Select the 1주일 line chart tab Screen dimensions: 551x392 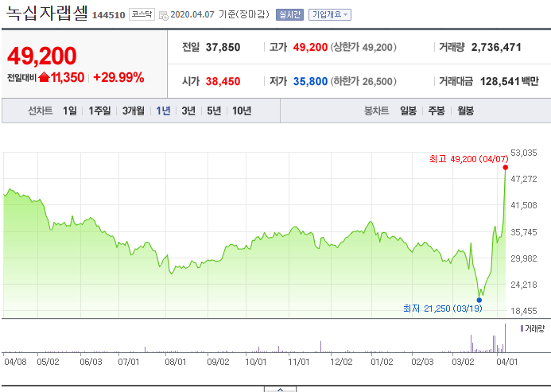pyautogui.click(x=99, y=111)
